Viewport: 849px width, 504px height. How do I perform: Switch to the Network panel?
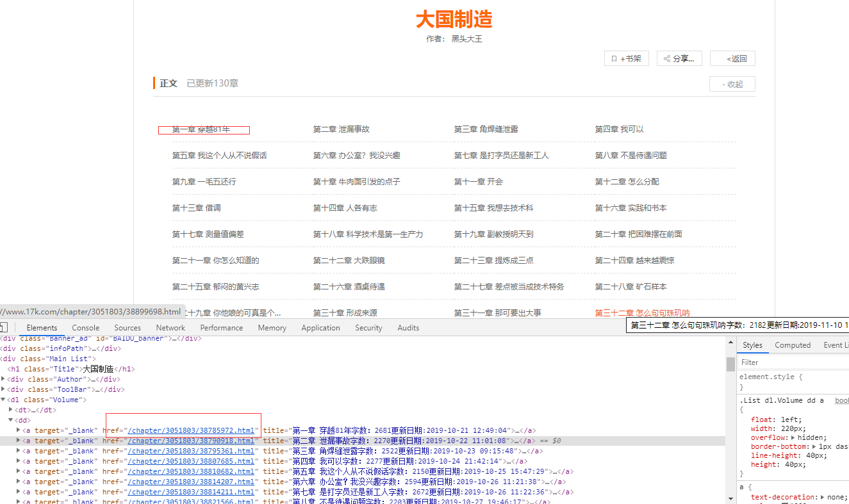point(170,327)
